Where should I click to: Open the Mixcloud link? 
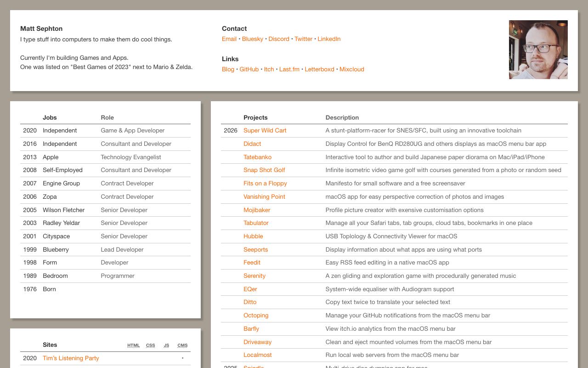[x=352, y=69]
